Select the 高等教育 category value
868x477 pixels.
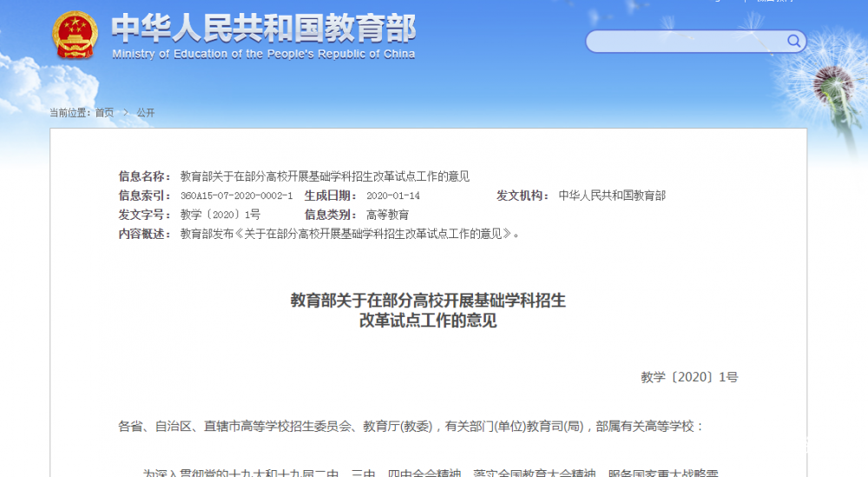tap(387, 215)
